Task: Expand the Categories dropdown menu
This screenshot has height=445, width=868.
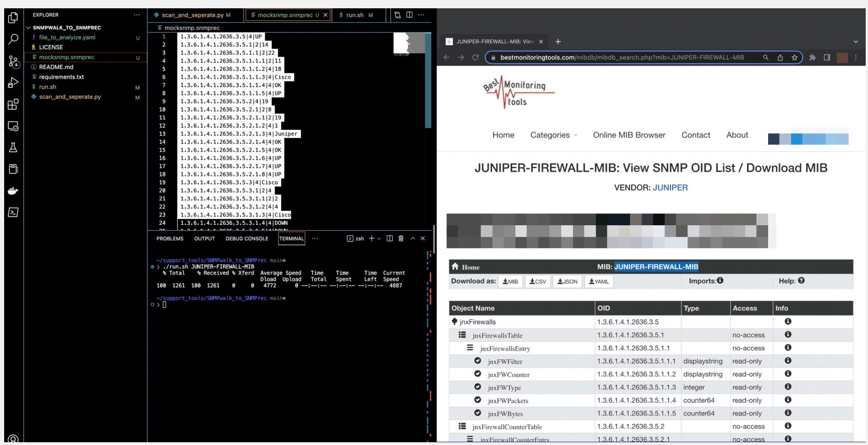Action: [553, 135]
